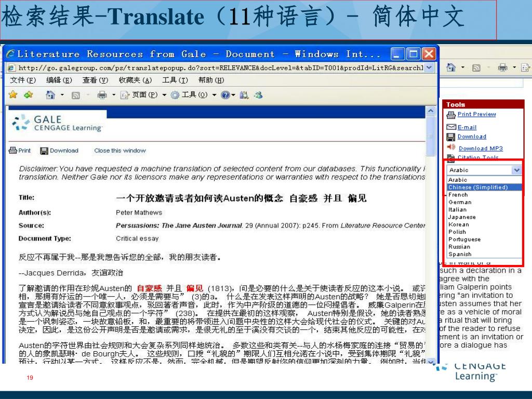Go to Home via popup toolbar house icon

[50, 95]
